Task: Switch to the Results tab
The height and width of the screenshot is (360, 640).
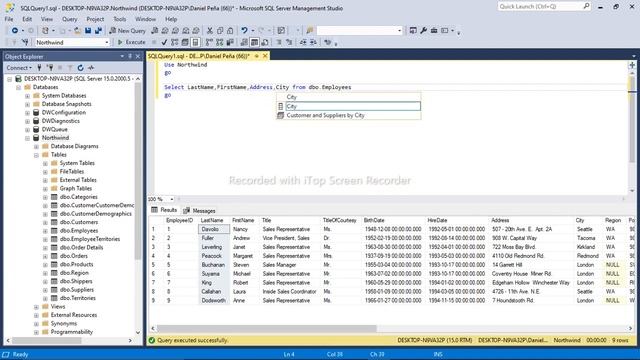Action: pos(164,210)
